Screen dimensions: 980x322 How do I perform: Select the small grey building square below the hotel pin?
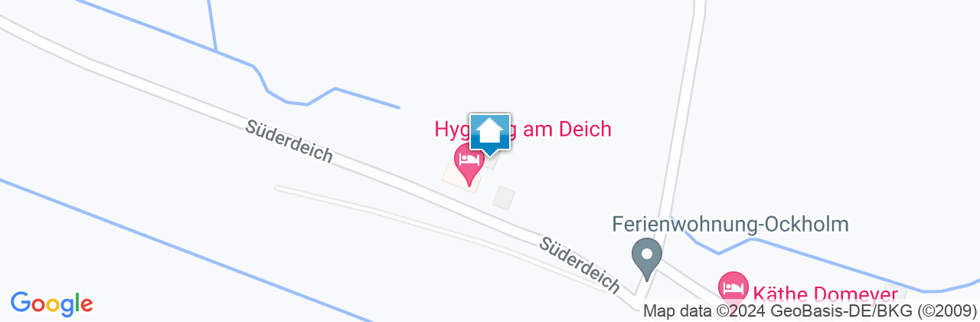504,198
